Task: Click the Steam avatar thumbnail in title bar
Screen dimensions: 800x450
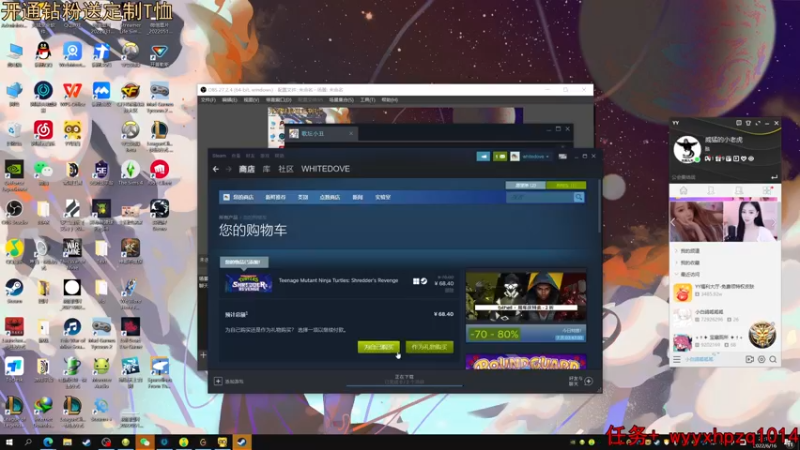Action: (x=515, y=157)
